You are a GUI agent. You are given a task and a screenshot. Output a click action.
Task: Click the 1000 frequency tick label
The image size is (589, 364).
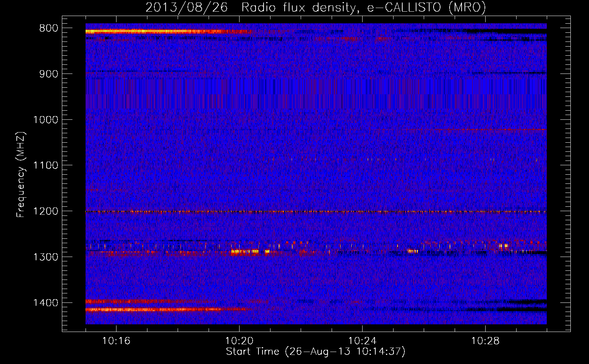(46, 120)
